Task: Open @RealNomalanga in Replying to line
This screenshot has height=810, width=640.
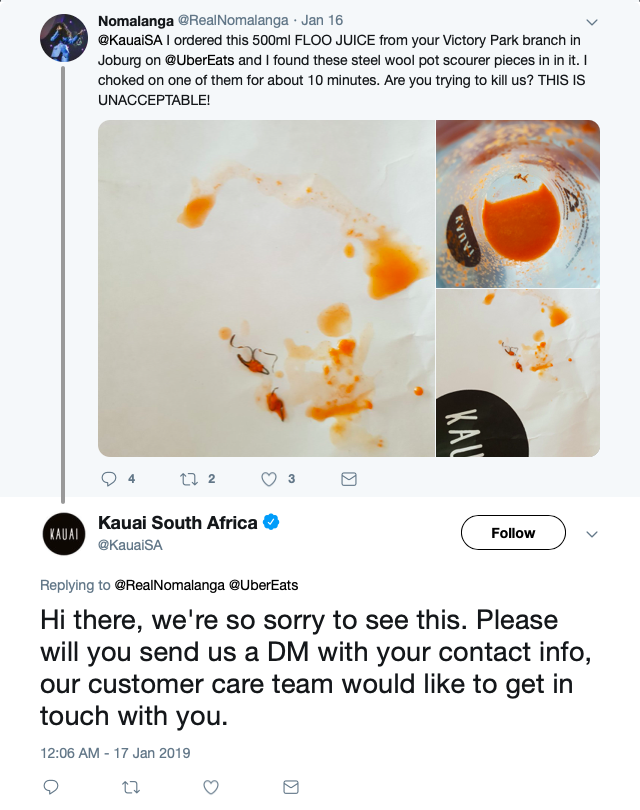Action: tap(169, 585)
